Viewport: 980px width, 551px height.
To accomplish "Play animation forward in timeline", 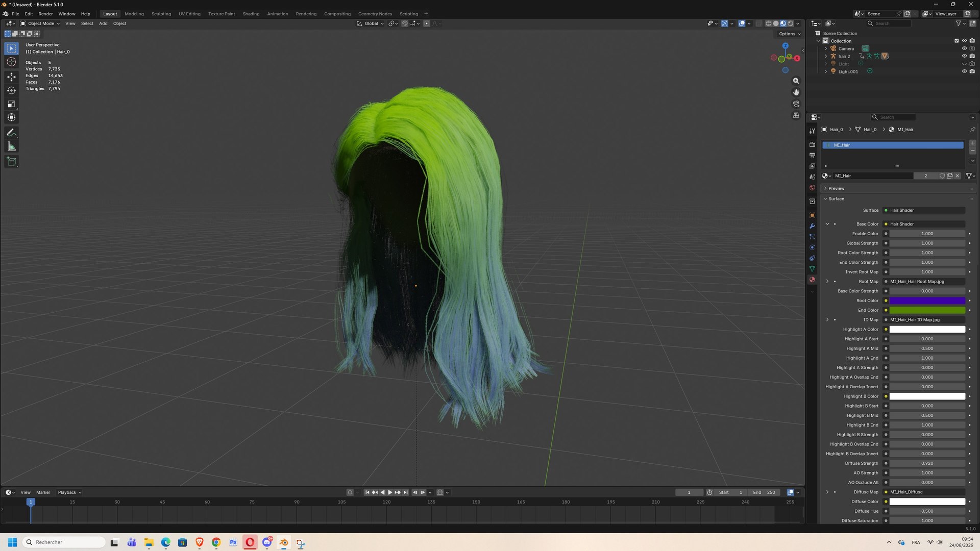I will tap(390, 492).
